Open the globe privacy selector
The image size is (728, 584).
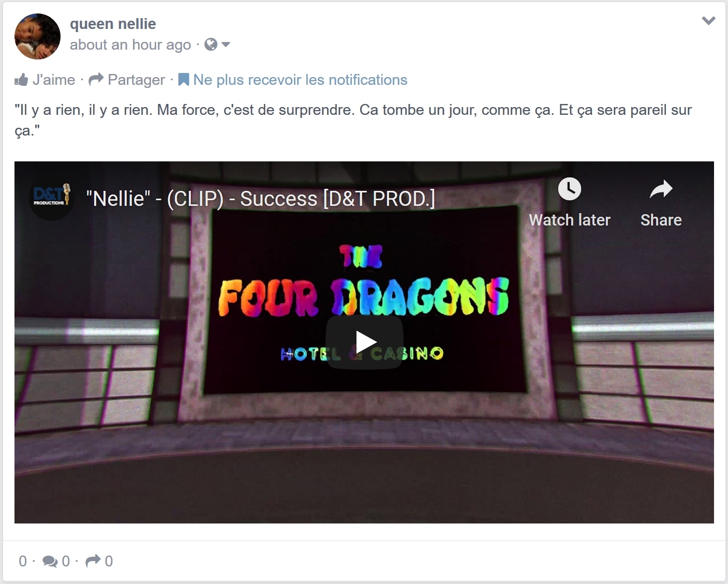click(211, 44)
